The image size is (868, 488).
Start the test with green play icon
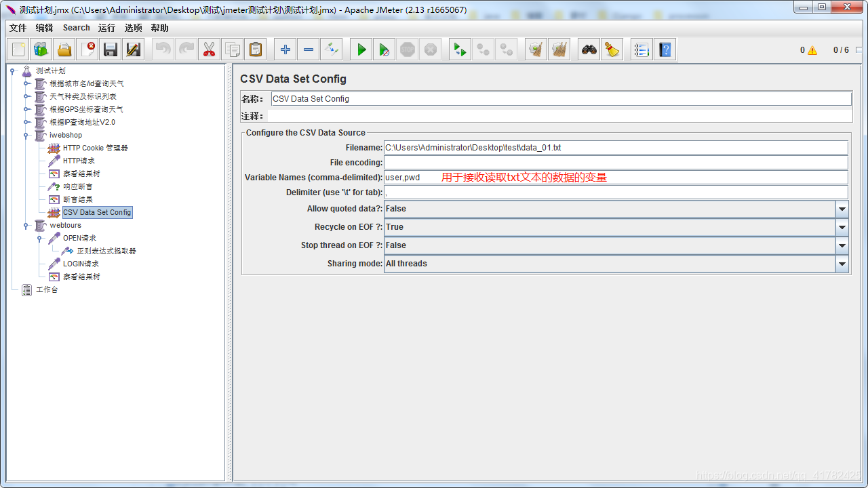tap(361, 49)
